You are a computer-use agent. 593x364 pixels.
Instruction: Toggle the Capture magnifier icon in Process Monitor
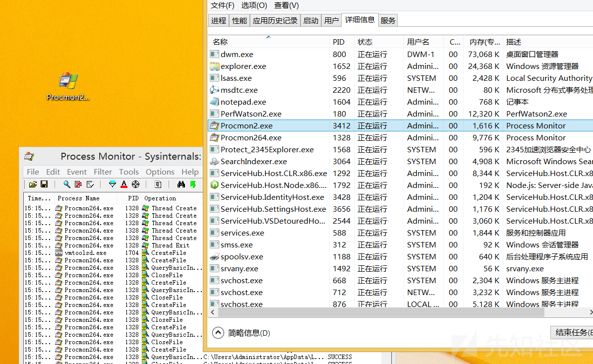click(66, 184)
